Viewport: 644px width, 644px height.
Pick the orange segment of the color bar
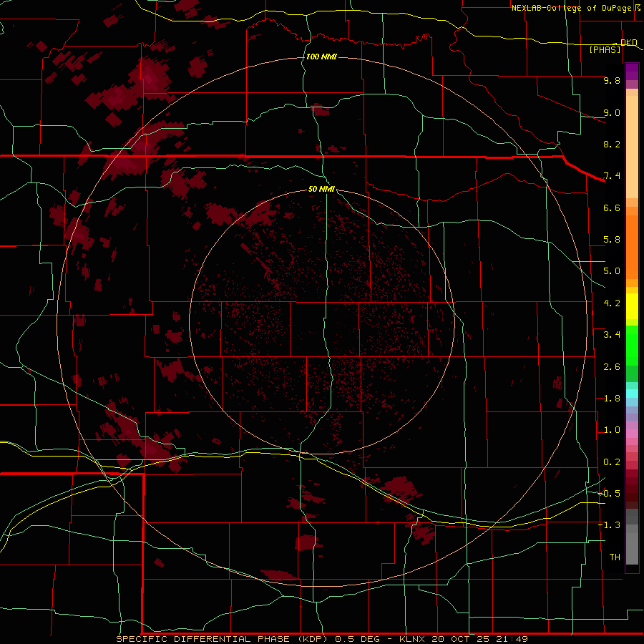632,248
